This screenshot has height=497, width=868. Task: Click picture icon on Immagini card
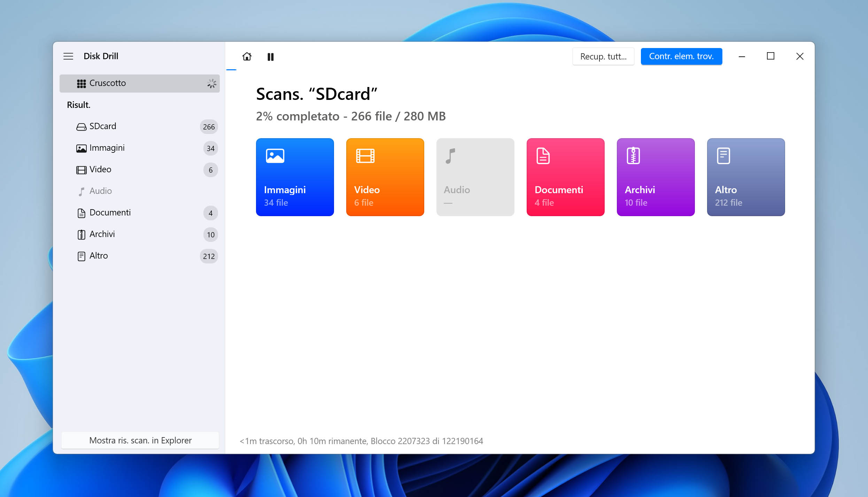point(275,156)
